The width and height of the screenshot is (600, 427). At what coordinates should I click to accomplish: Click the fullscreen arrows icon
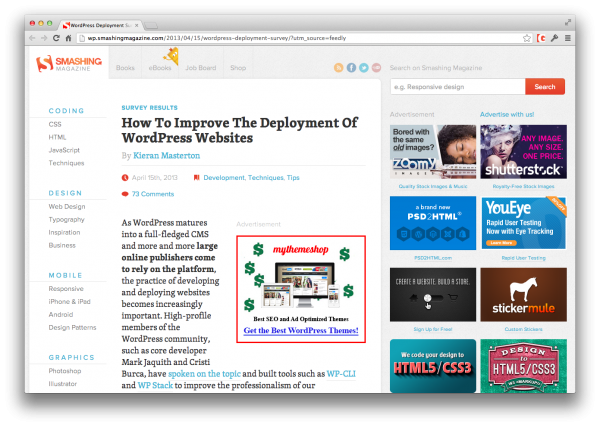click(568, 23)
